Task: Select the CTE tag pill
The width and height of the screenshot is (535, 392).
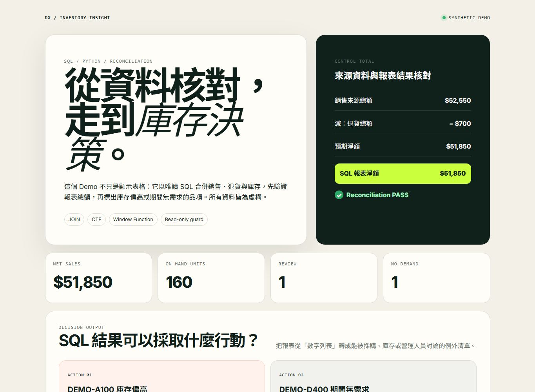Action: [96, 220]
